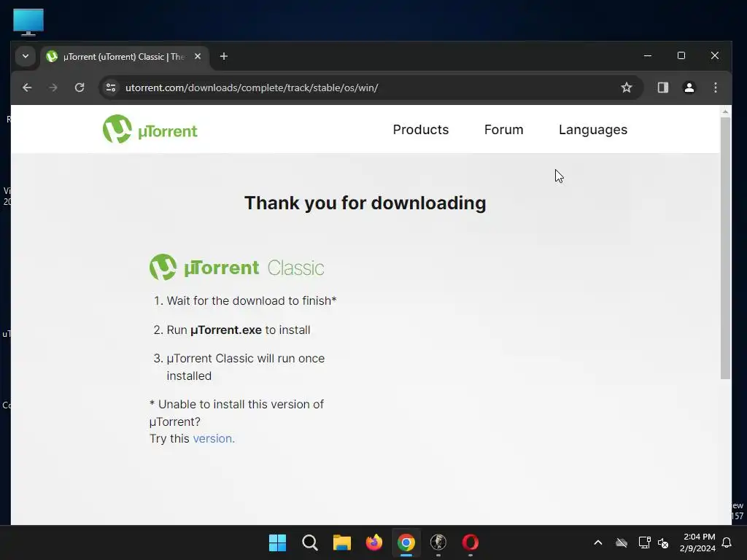Click 'µTorrent Classic will run once installed' step

pos(245,367)
